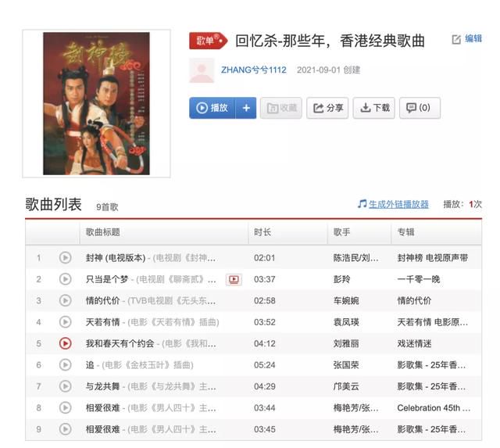Click the creator avatar image
The height and width of the screenshot is (448, 500).
[x=202, y=70]
